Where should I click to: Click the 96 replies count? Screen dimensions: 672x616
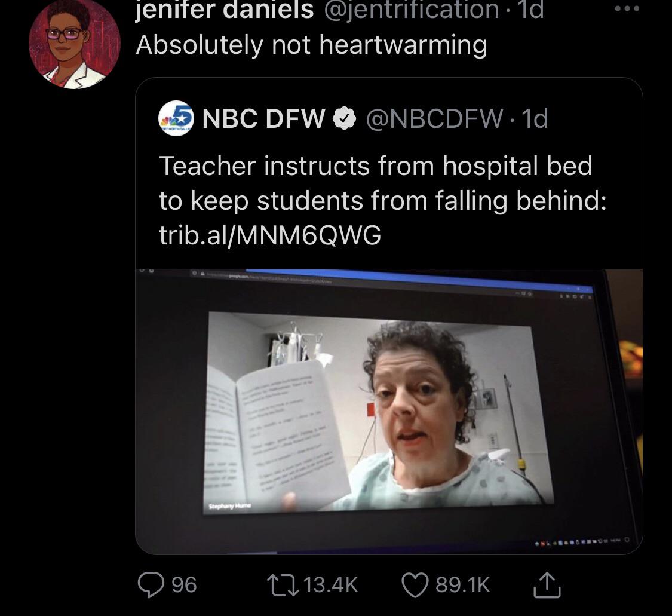click(184, 584)
